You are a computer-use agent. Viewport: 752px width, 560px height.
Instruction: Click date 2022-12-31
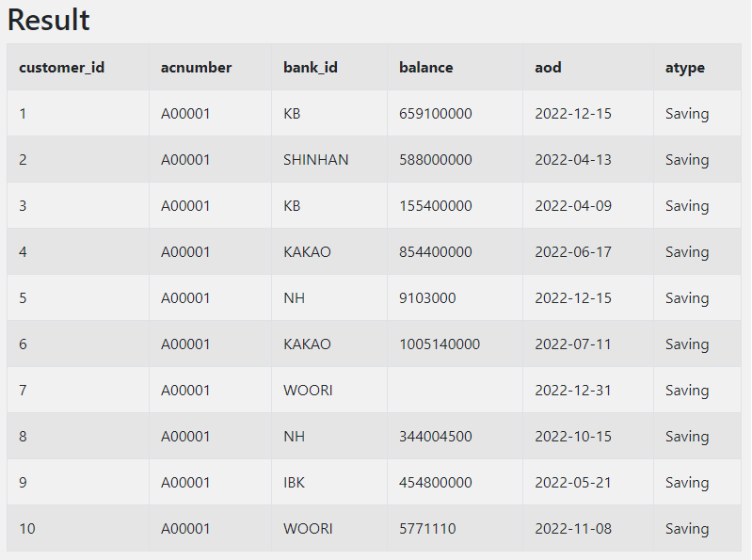(x=573, y=391)
